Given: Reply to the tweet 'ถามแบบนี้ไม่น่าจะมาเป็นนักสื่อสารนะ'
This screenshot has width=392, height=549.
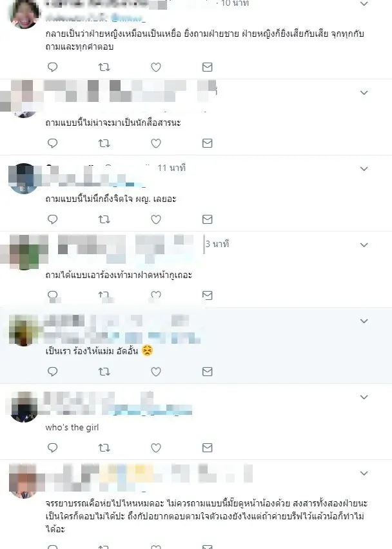Looking at the screenshot, I should tap(52, 143).
